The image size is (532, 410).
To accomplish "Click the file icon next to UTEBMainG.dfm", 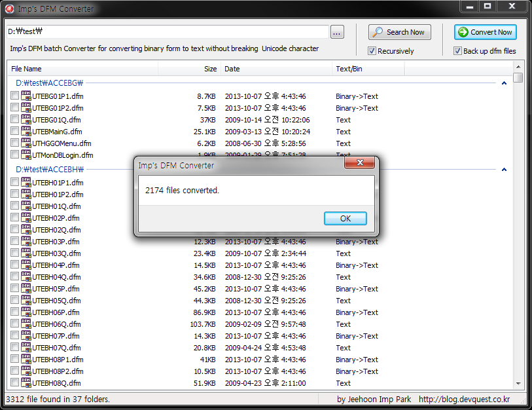I will click(x=25, y=132).
